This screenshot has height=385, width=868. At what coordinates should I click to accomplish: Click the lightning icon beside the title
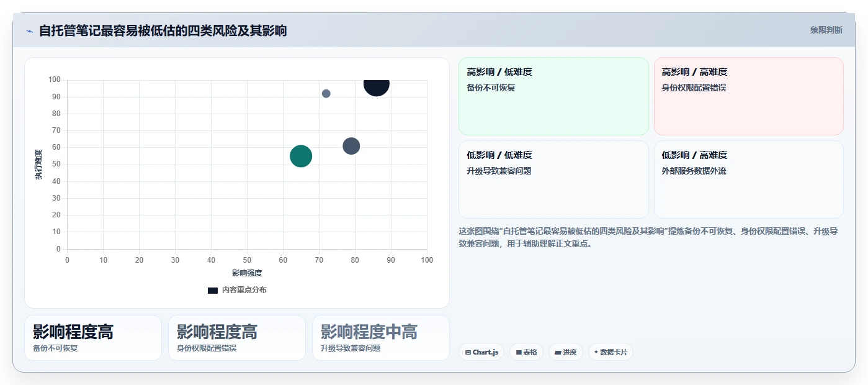29,30
